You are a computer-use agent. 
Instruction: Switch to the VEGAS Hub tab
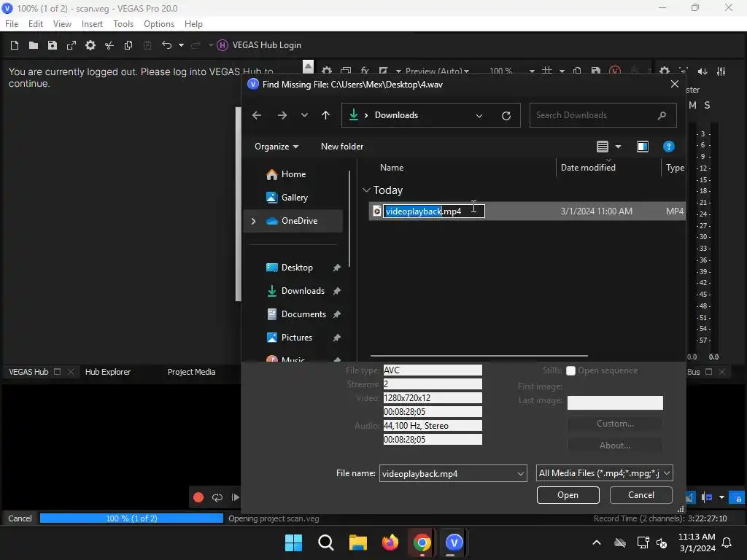(28, 373)
